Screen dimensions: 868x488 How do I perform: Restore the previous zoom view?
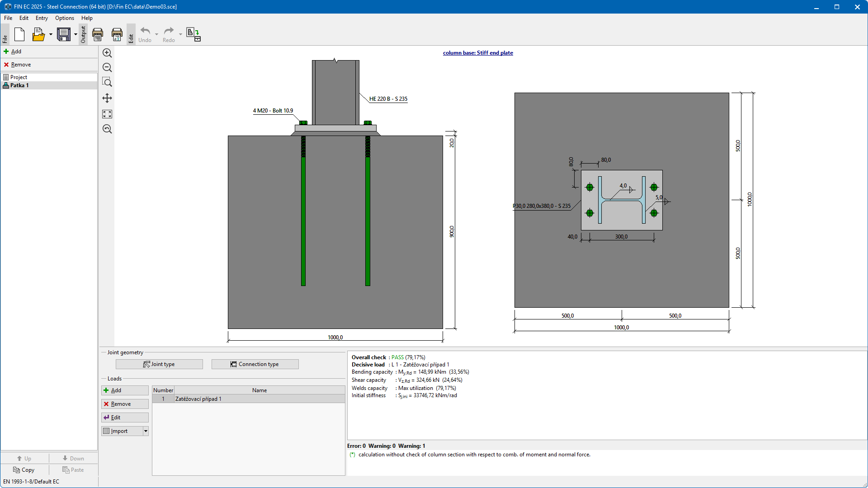coord(107,129)
